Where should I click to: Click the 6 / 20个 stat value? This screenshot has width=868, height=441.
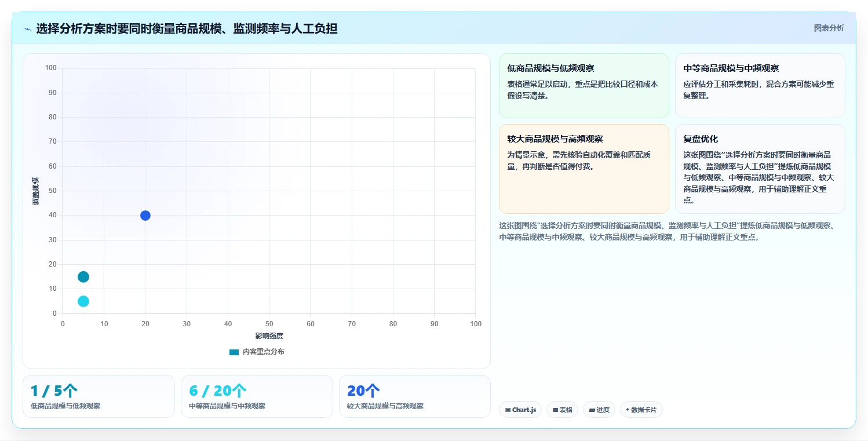[218, 391]
